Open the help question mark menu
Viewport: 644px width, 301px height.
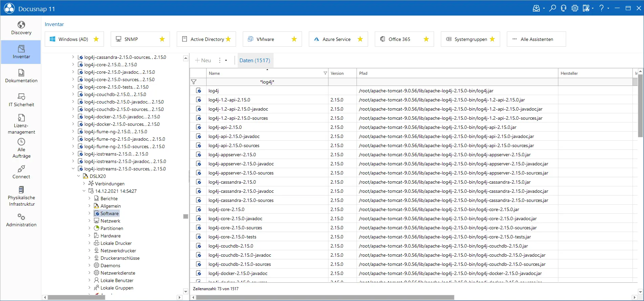click(602, 8)
